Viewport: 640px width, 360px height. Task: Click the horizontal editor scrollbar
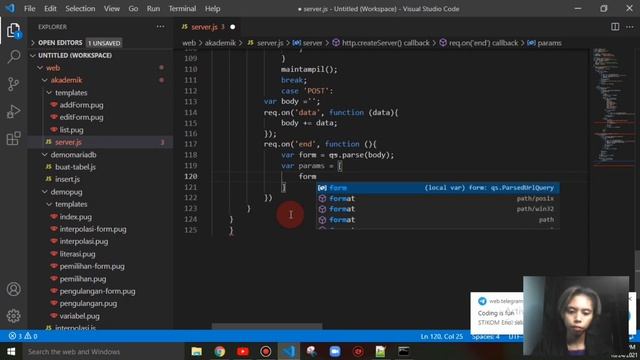(x=267, y=326)
